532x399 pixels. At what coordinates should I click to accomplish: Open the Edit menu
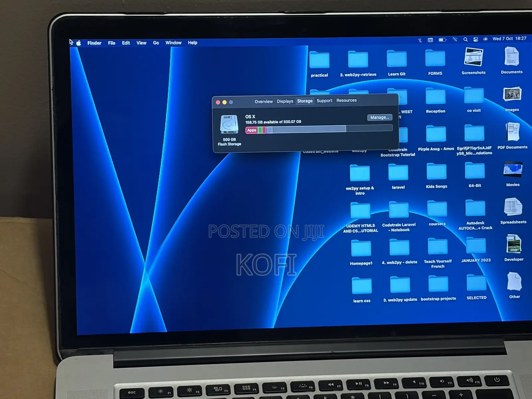(126, 43)
